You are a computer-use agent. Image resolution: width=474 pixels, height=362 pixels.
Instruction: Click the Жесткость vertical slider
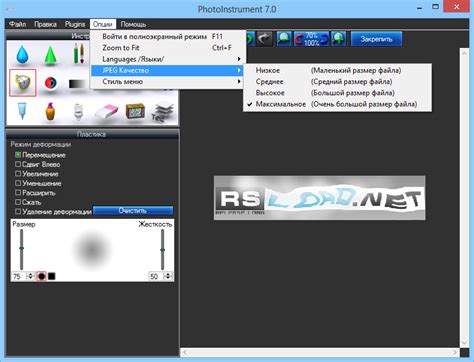coord(163,249)
